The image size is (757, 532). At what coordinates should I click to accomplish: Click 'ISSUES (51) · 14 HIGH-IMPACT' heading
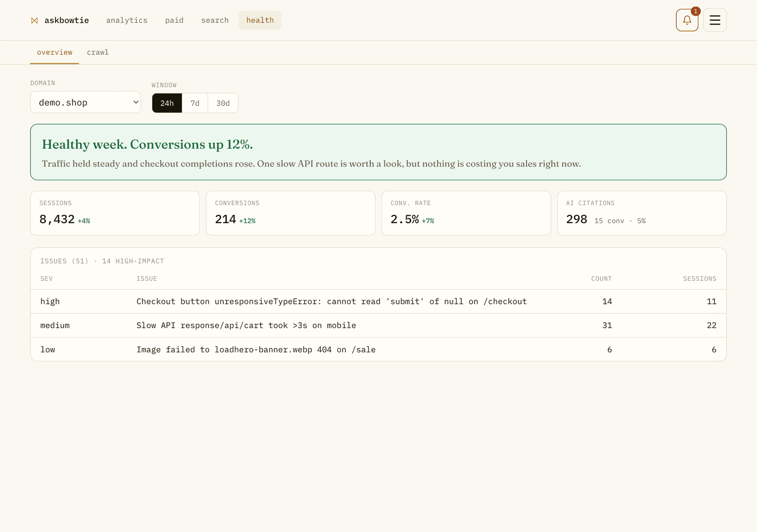click(x=102, y=261)
